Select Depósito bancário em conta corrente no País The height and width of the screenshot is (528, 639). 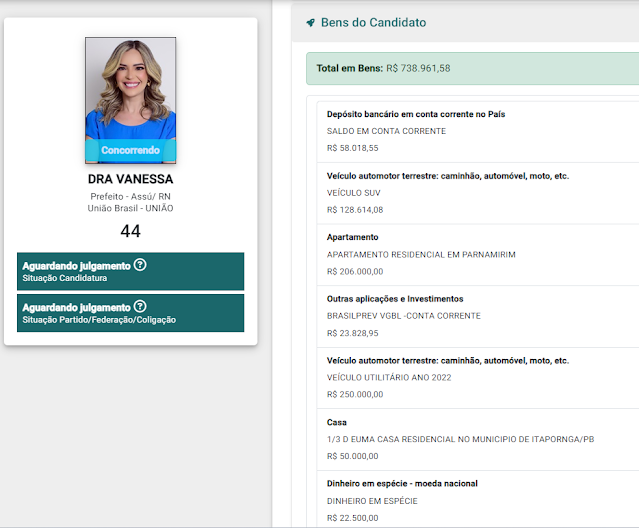tap(416, 114)
